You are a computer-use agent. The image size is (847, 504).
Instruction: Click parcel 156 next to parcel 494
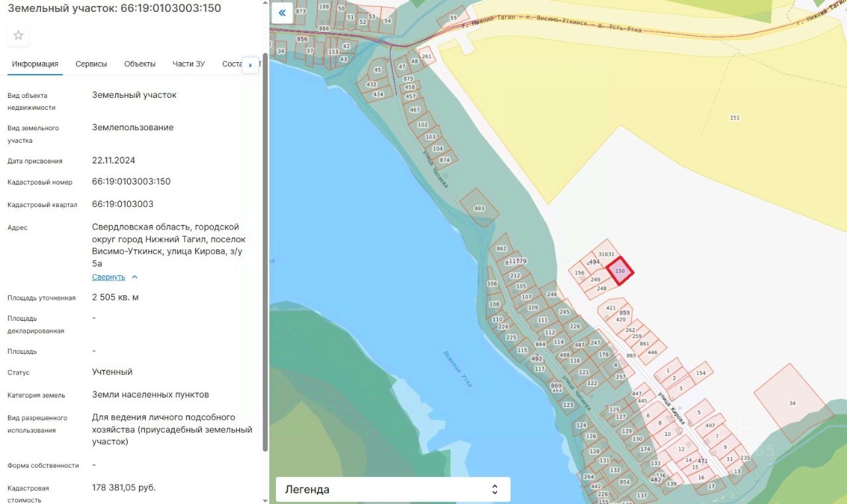click(x=580, y=273)
